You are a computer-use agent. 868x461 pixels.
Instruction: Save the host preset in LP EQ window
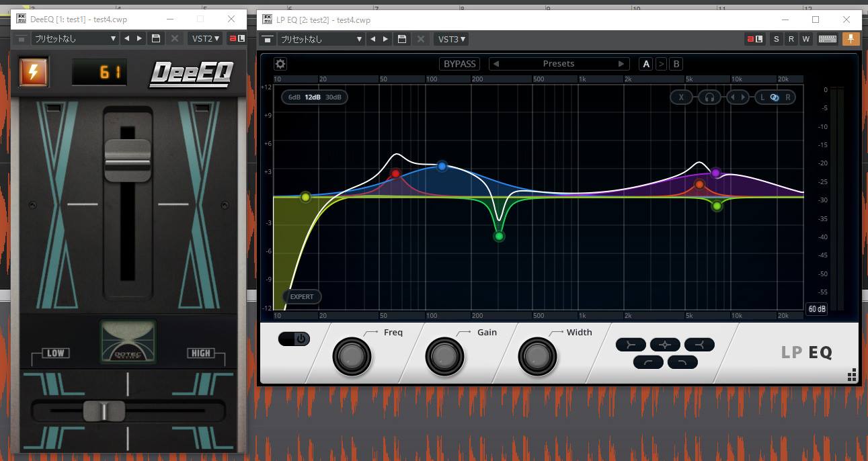[x=402, y=39]
